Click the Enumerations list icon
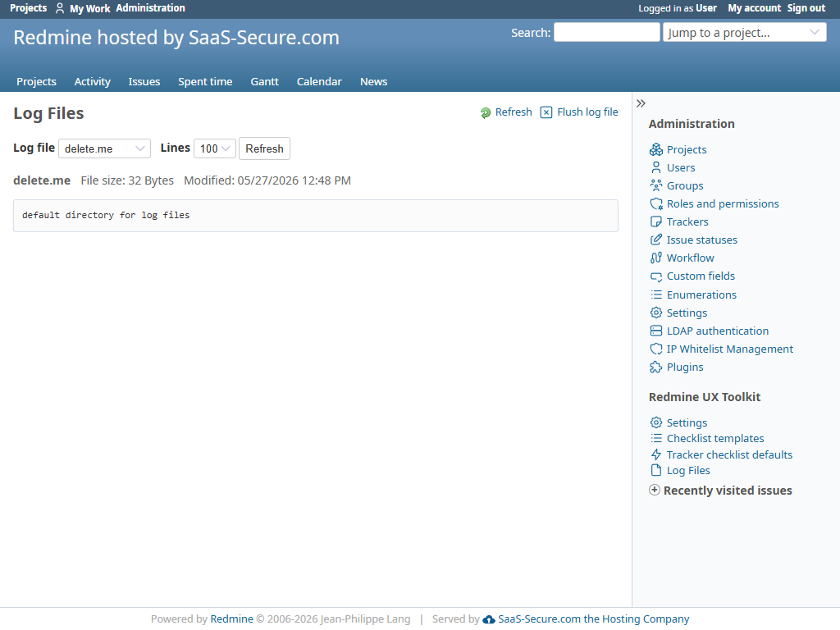Screen dimensions: 840x630 [655, 294]
